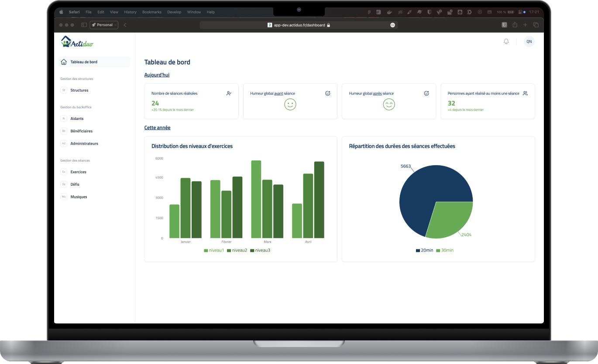This screenshot has height=364, width=598.
Task: Open the Personal profile dropdown in Safari
Action: pos(104,25)
